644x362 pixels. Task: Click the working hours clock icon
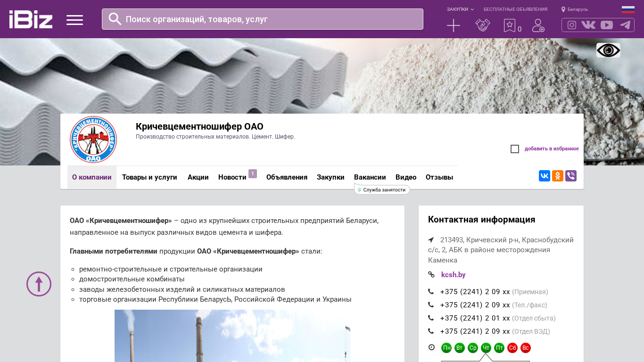pyautogui.click(x=431, y=347)
